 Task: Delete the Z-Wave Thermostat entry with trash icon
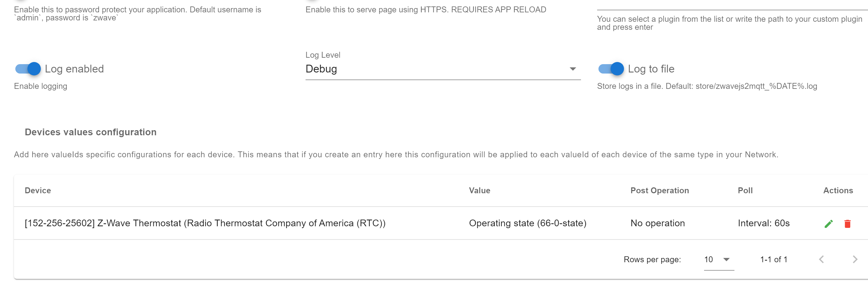coord(847,224)
